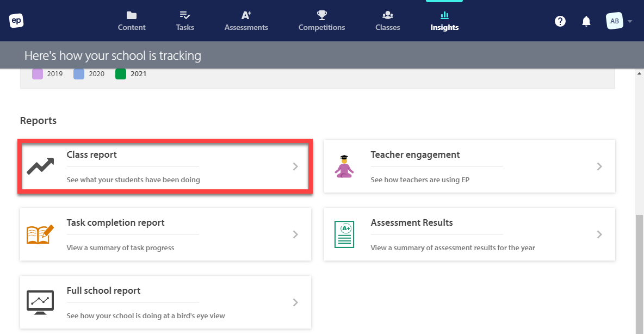Open the Competitions trophy icon

321,15
